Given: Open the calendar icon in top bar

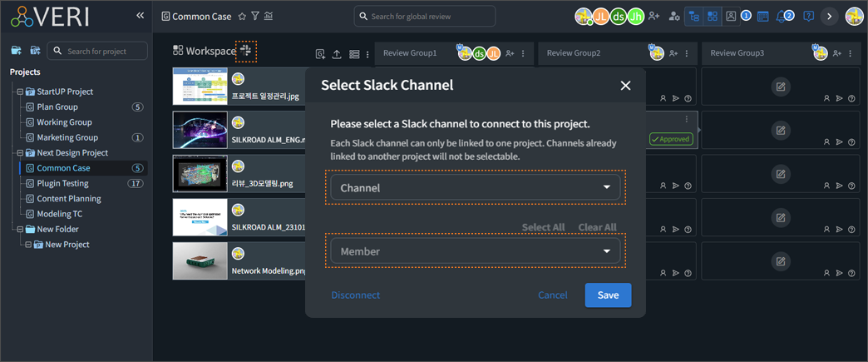Looking at the screenshot, I should coord(762,17).
